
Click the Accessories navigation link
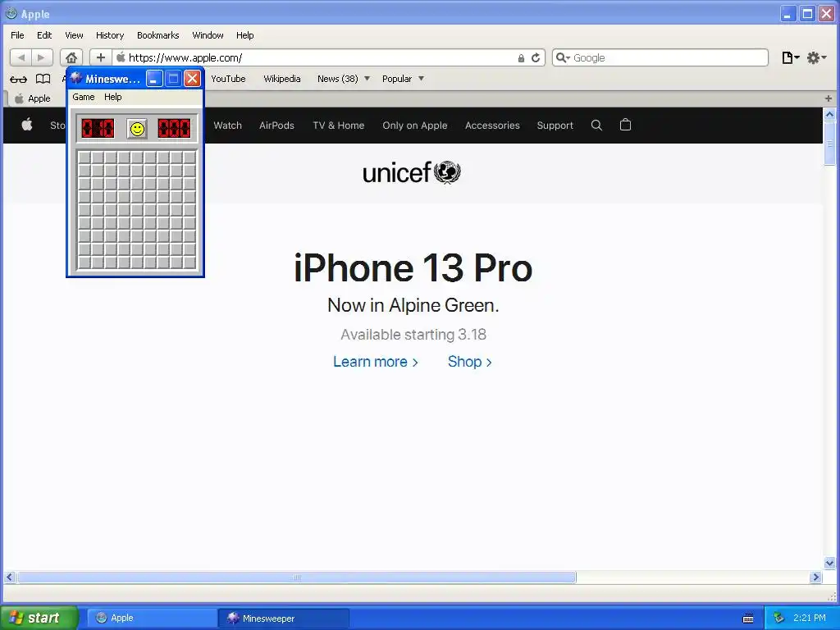492,126
